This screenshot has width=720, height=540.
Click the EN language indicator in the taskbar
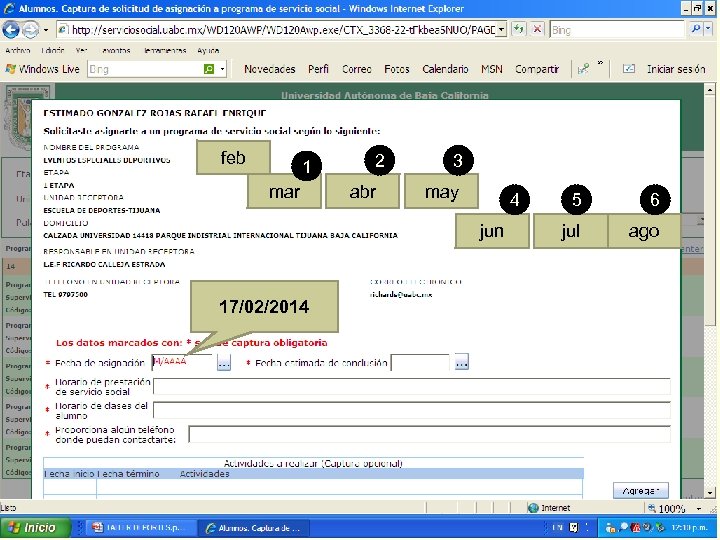(557, 528)
